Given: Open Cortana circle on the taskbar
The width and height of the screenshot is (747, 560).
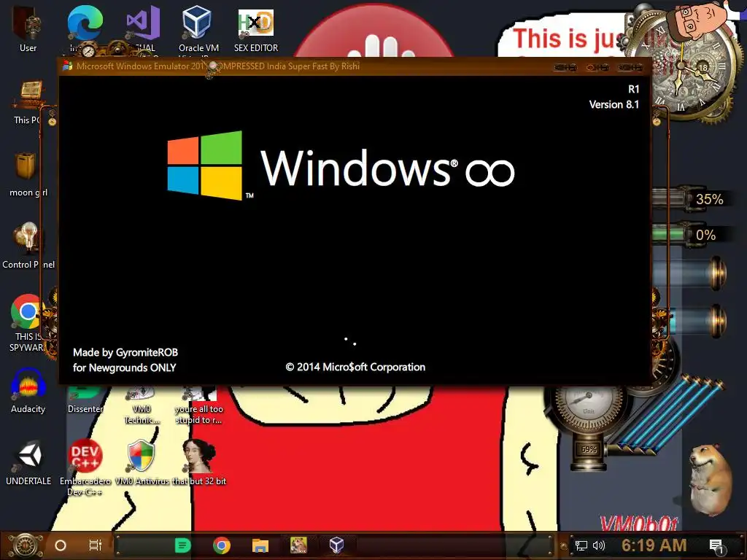Looking at the screenshot, I should tap(61, 545).
